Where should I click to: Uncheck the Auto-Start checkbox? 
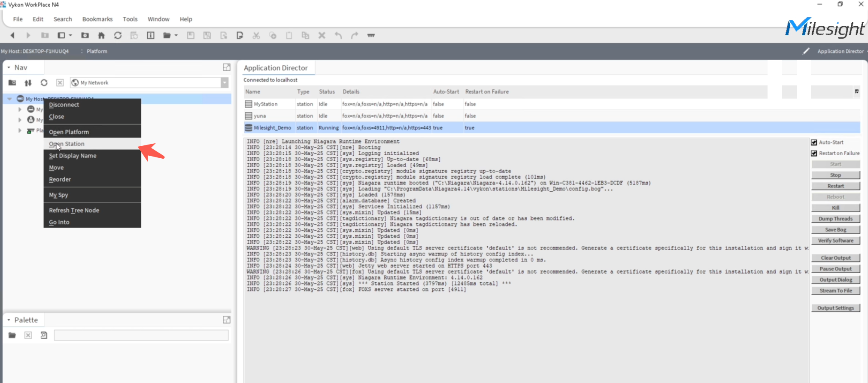[814, 142]
